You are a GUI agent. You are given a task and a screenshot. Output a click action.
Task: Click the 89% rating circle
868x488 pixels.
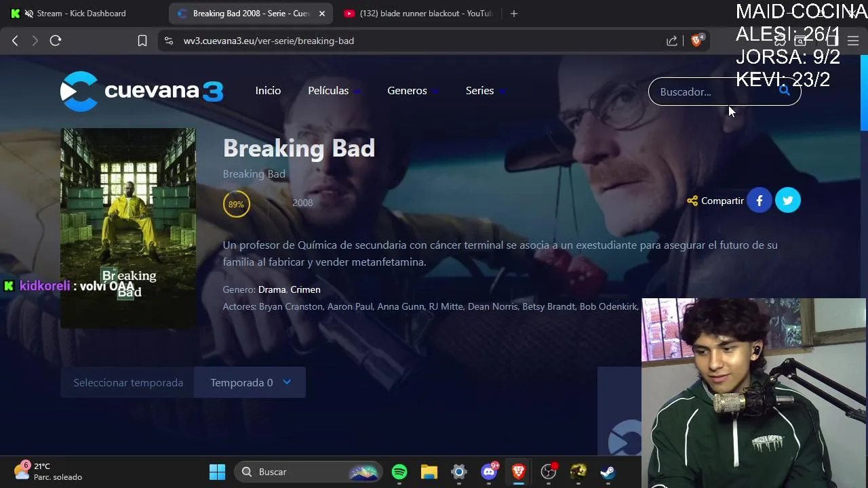236,204
